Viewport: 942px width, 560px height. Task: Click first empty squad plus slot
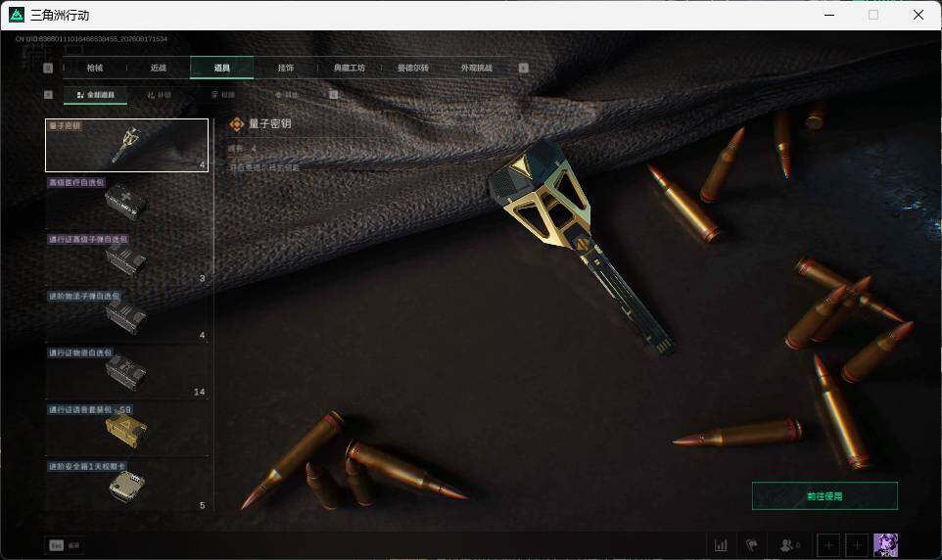pyautogui.click(x=828, y=545)
